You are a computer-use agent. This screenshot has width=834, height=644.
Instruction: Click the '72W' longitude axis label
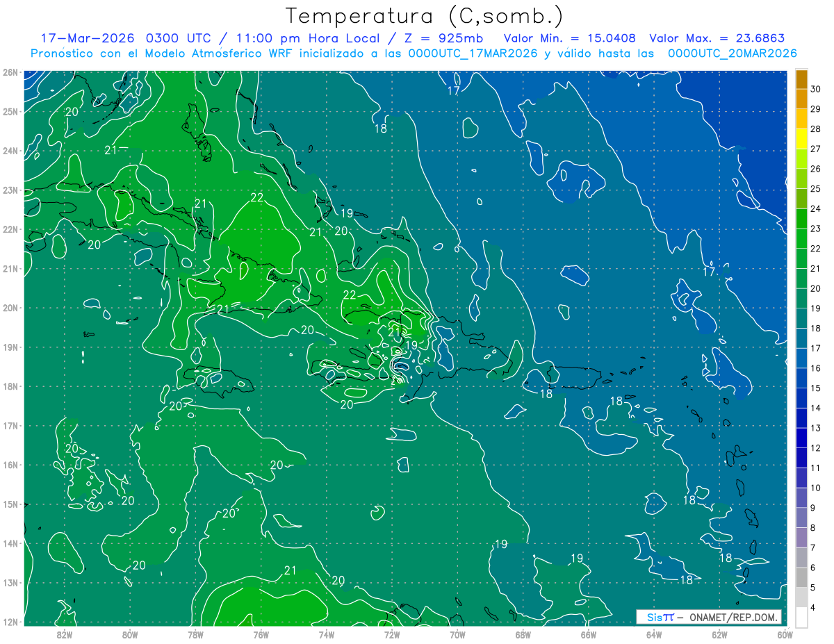(391, 634)
